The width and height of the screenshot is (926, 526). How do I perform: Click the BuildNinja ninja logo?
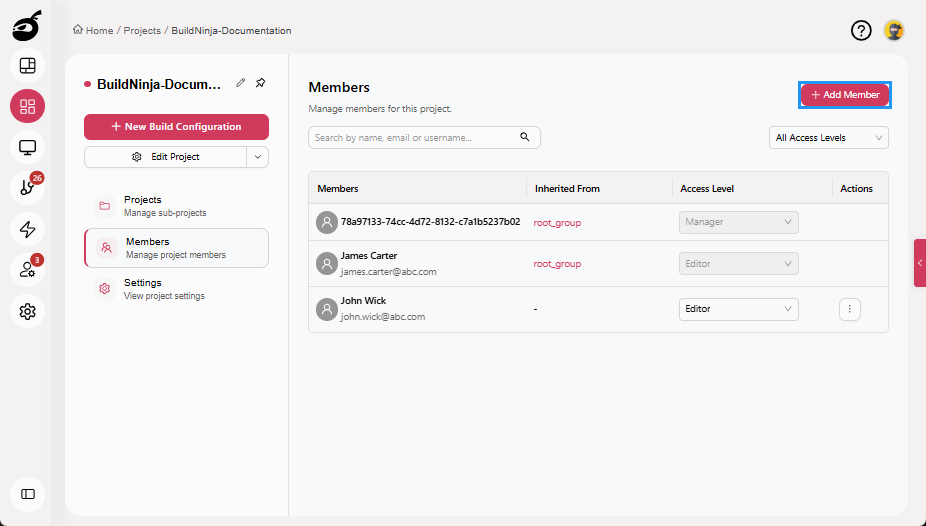27,25
